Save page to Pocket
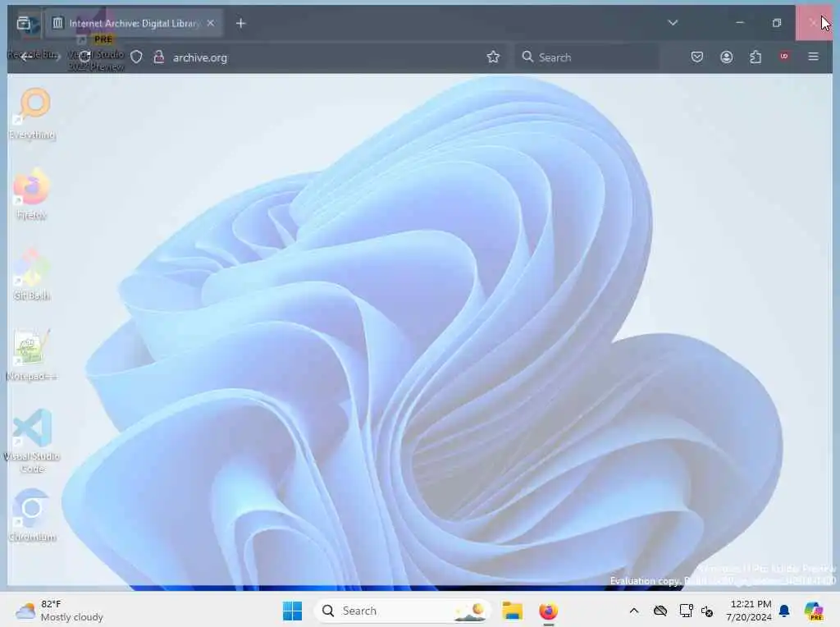840x627 pixels. coord(697,57)
